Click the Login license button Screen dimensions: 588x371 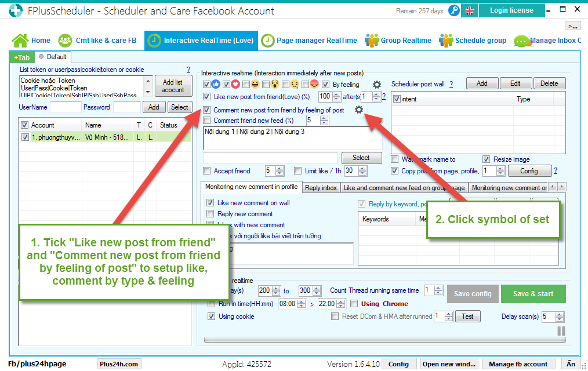pos(511,10)
